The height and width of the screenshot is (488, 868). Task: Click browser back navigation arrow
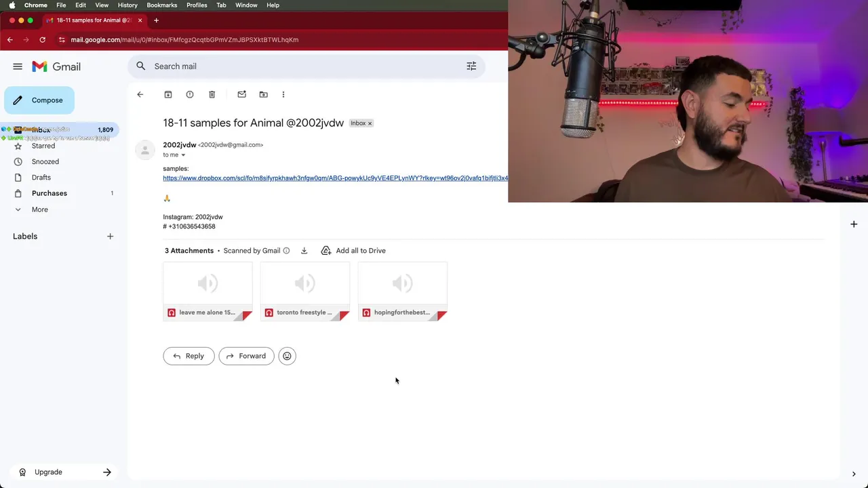[x=9, y=39]
